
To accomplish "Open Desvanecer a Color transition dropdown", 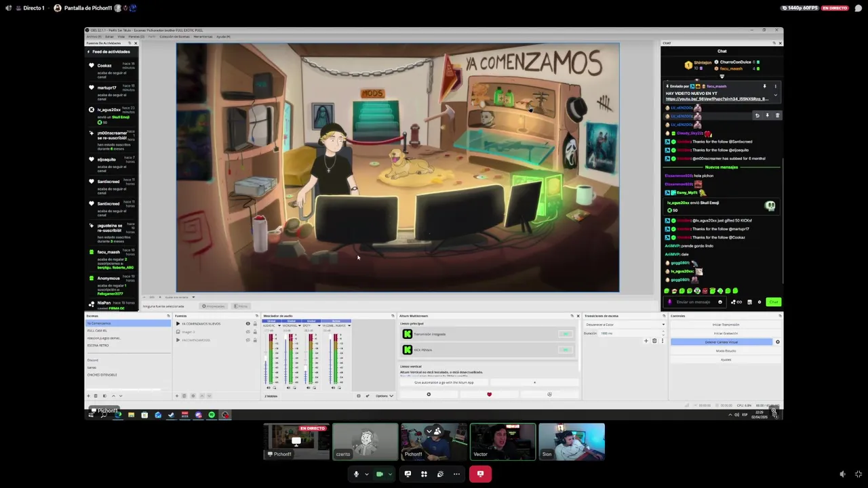I will (x=625, y=325).
